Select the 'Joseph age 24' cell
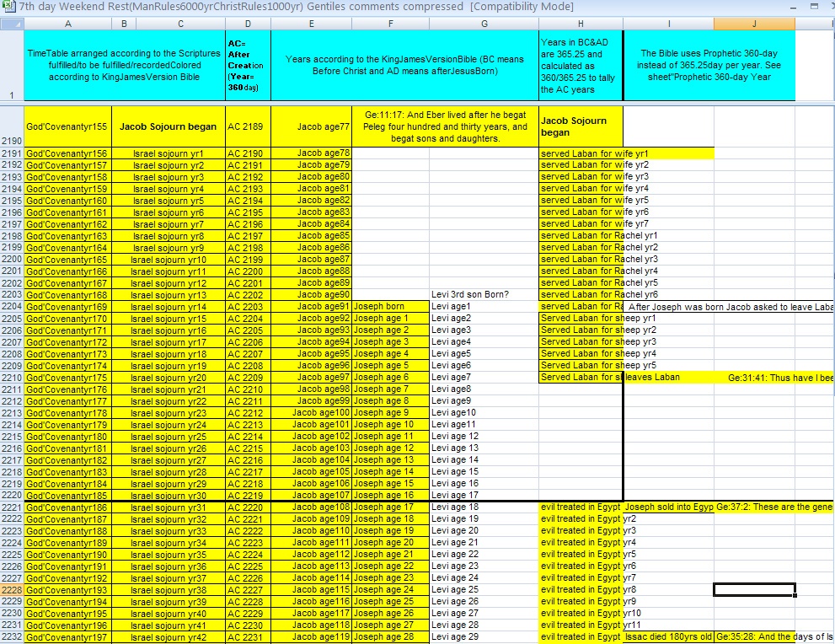Viewport: 835px width, 644px height. coord(390,590)
